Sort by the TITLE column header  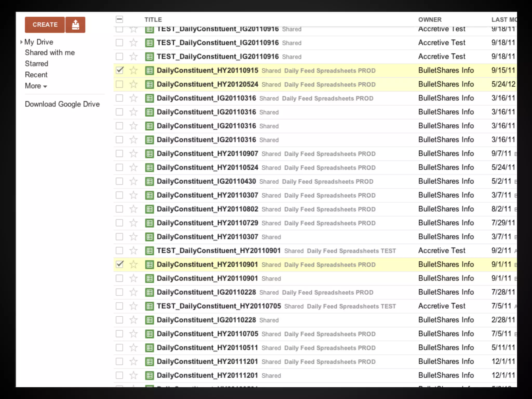pyautogui.click(x=153, y=20)
